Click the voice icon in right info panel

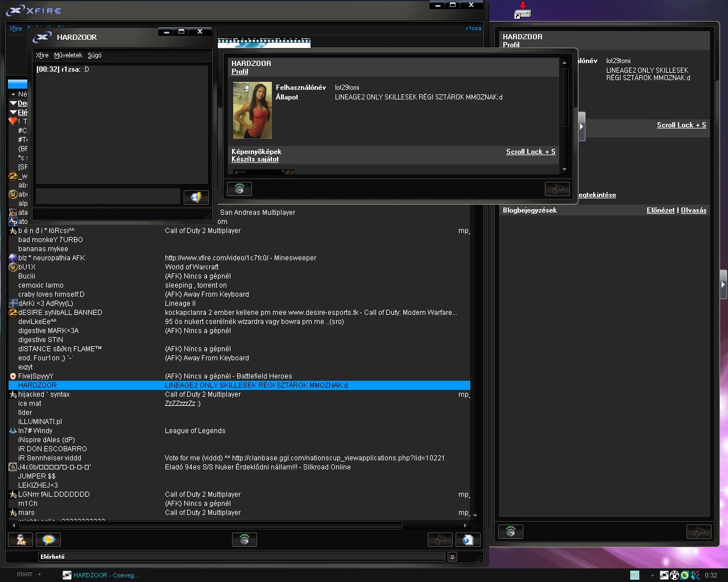(510, 531)
